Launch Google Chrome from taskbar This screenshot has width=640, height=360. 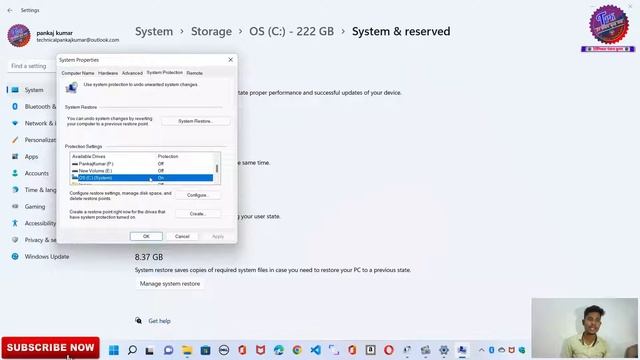coord(297,350)
